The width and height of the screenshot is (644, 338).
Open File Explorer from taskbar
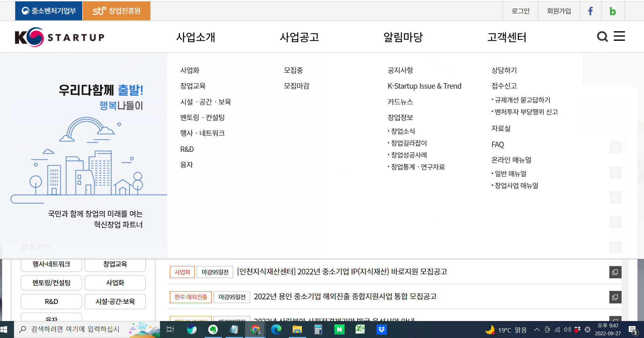(x=297, y=330)
